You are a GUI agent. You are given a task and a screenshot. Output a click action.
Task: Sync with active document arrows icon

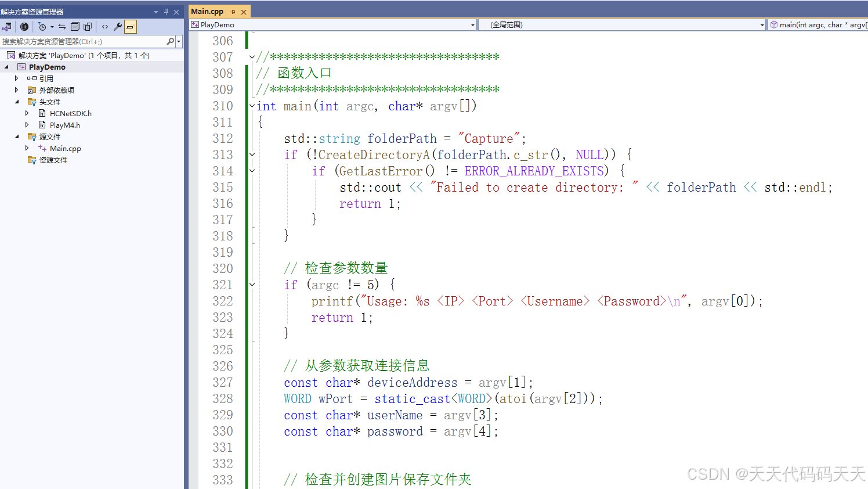62,27
